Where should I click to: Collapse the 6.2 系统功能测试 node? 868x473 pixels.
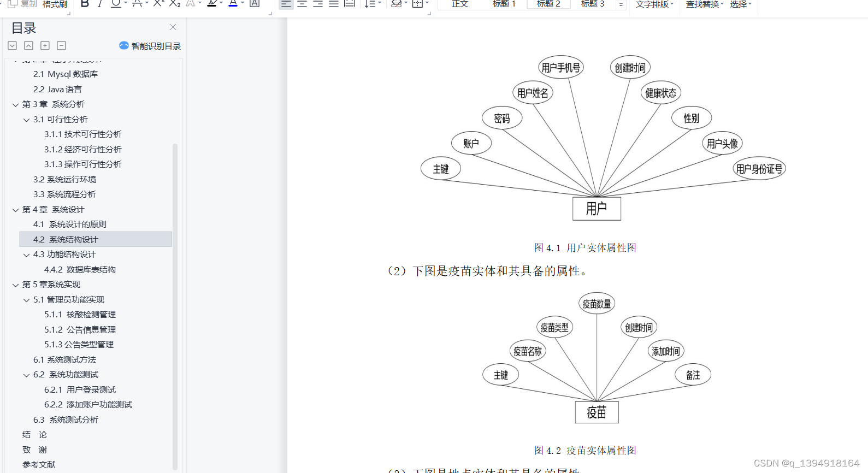tap(26, 375)
